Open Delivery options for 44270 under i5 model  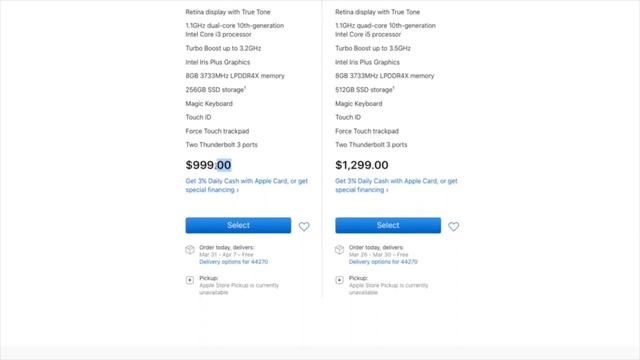[x=383, y=262]
